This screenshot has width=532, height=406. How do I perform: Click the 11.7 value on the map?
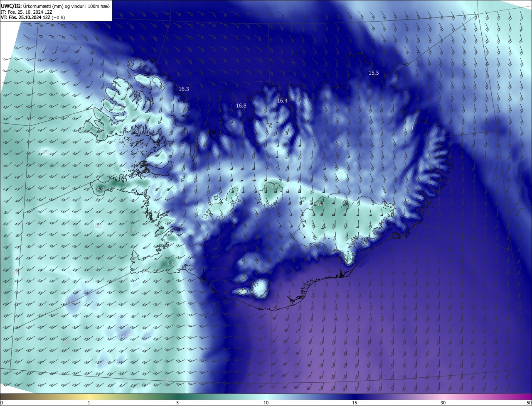(71, 301)
